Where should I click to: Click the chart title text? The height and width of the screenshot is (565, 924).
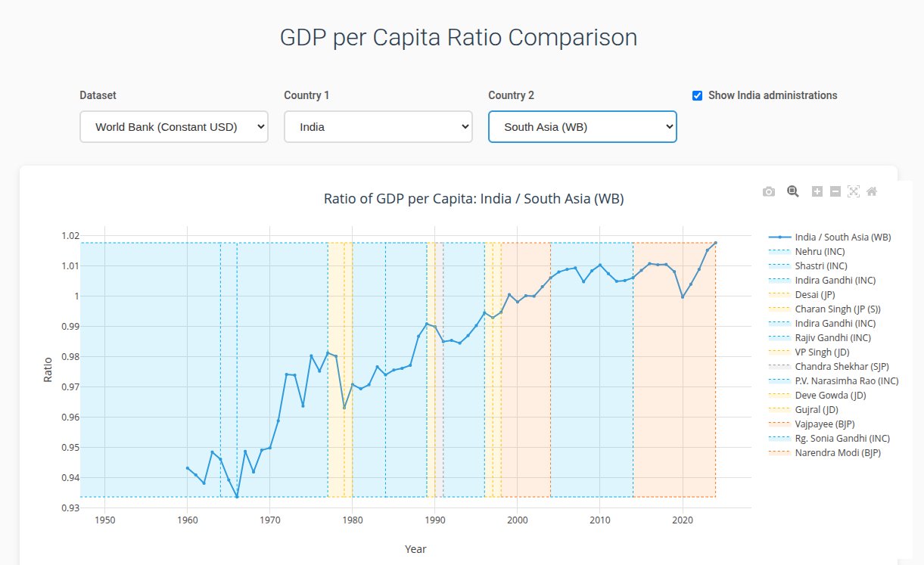click(x=474, y=199)
